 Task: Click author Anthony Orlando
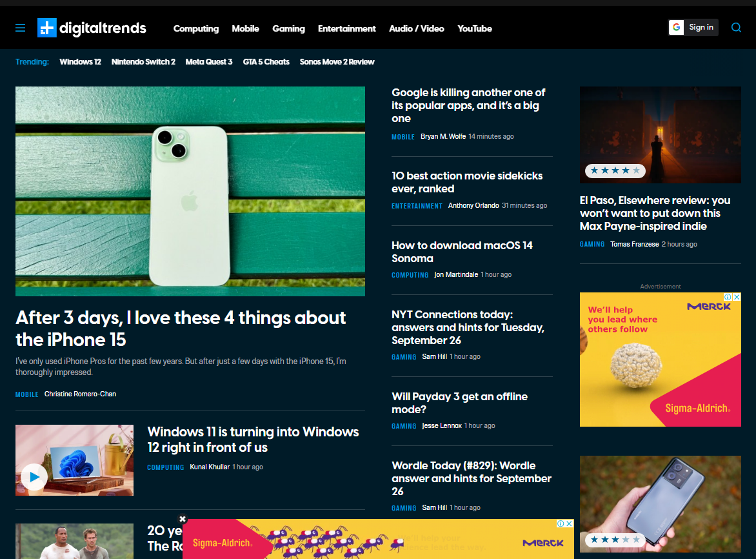[x=473, y=205]
